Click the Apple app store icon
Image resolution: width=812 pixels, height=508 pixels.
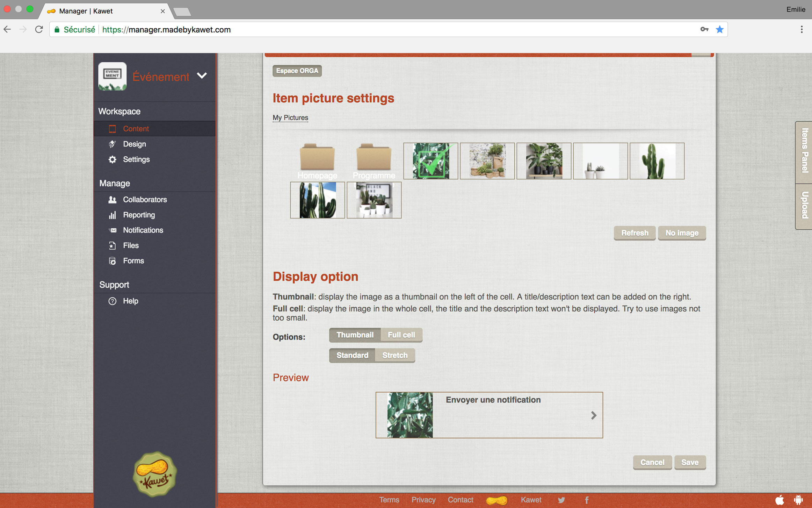coord(780,500)
